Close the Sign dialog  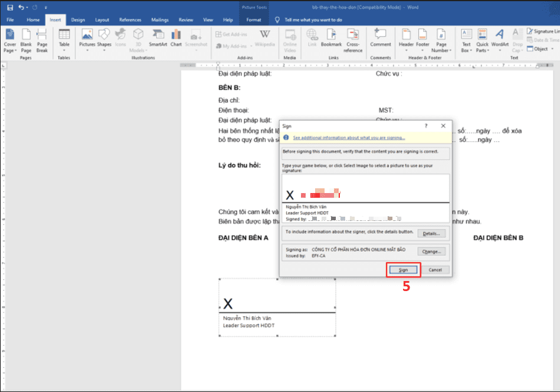[x=443, y=126]
